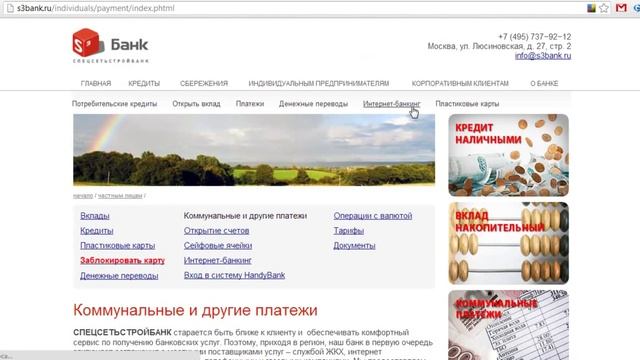This screenshot has height=360, width=640.
Task: Open the info@s3bank.ru email link
Action: (543, 56)
